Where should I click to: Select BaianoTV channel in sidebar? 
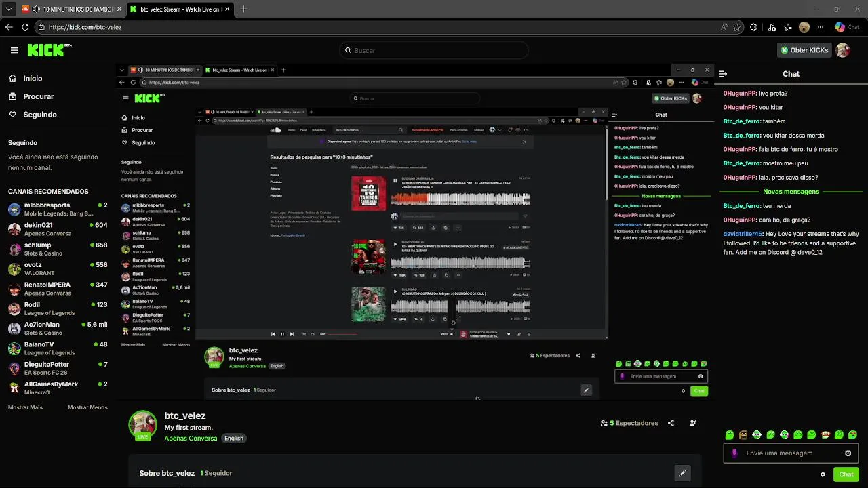[58, 348]
